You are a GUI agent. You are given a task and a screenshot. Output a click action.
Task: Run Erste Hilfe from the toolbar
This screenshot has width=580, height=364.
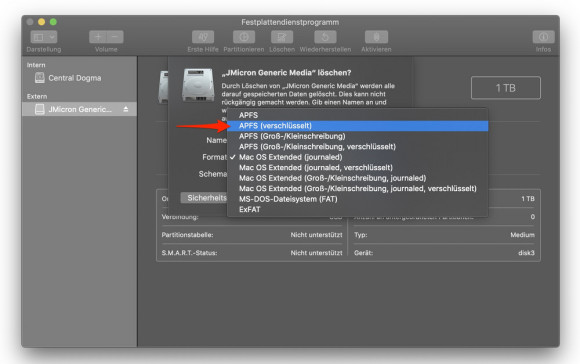point(203,37)
